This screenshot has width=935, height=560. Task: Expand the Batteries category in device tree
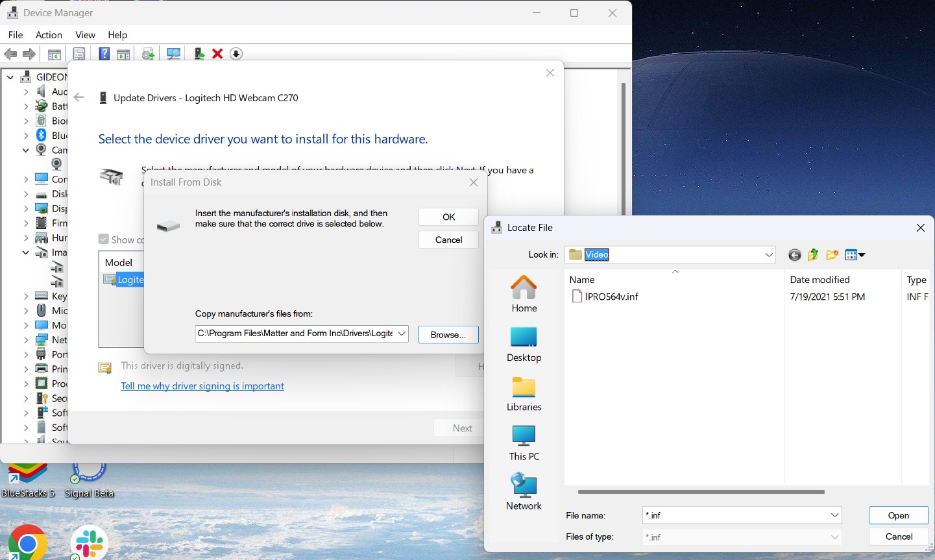pos(26,106)
